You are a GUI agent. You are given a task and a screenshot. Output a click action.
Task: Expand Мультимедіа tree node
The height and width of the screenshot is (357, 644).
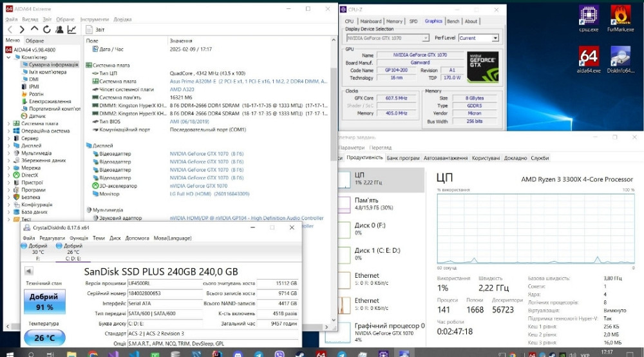[x=8, y=153]
